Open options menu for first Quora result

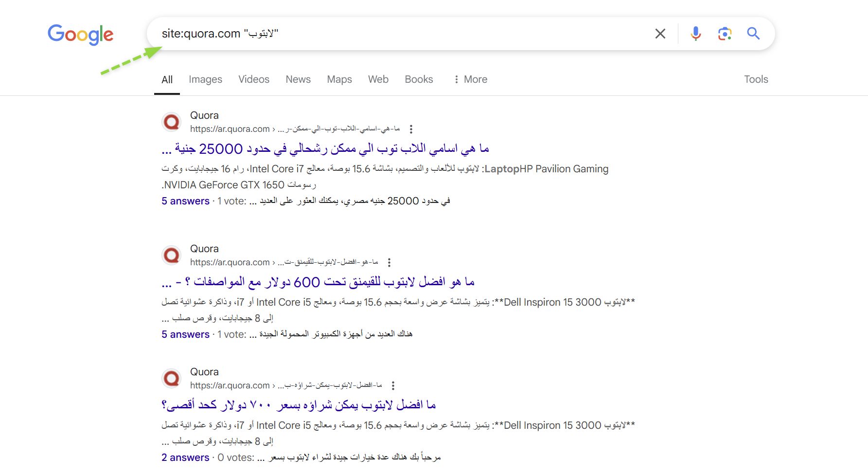pyautogui.click(x=411, y=129)
